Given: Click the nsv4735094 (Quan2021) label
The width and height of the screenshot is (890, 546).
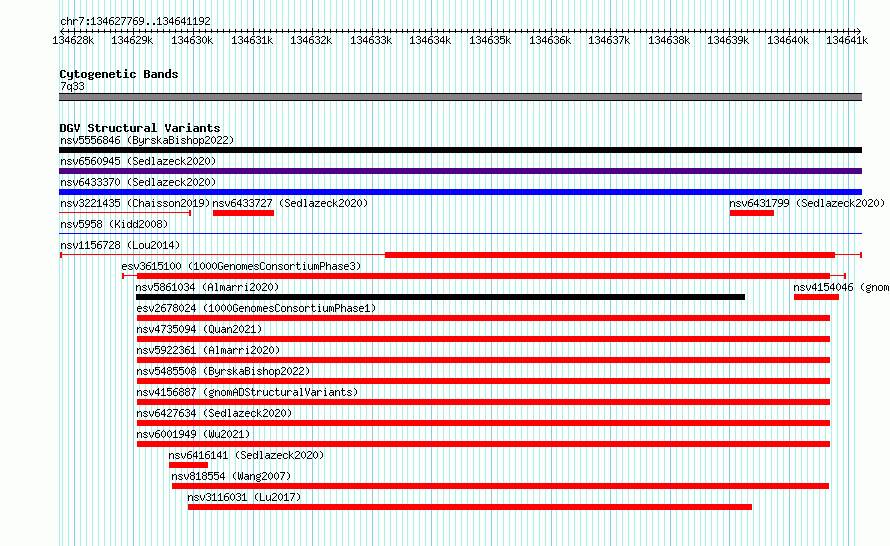Looking at the screenshot, I should (199, 329).
